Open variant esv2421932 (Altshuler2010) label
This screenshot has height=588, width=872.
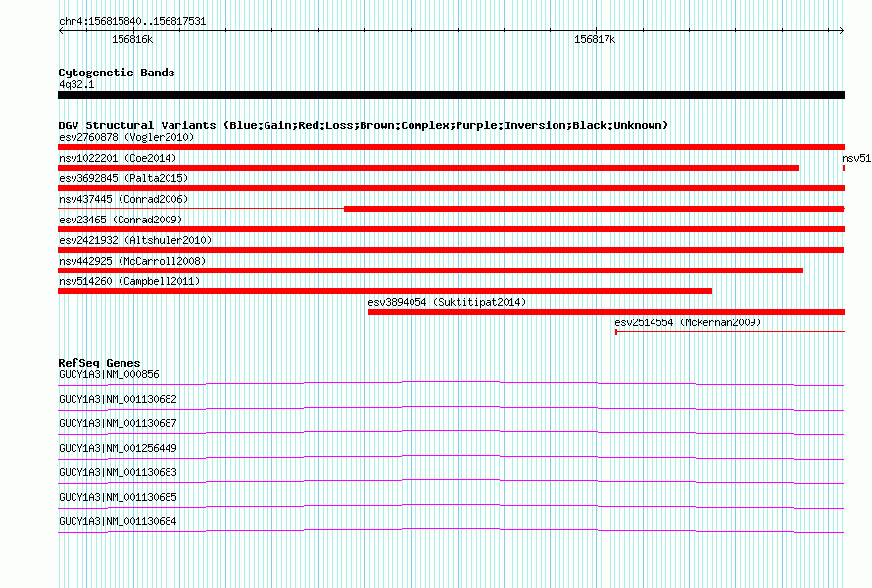point(135,240)
